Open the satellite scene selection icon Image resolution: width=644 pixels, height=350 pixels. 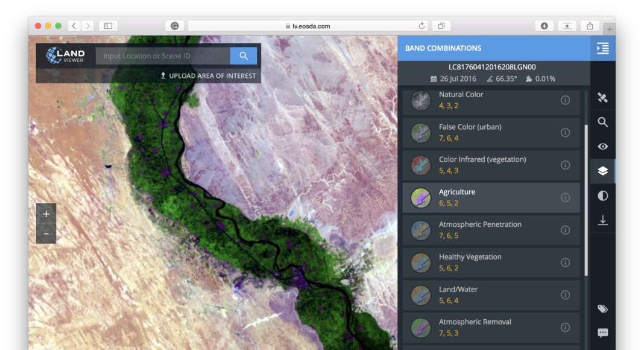(602, 98)
